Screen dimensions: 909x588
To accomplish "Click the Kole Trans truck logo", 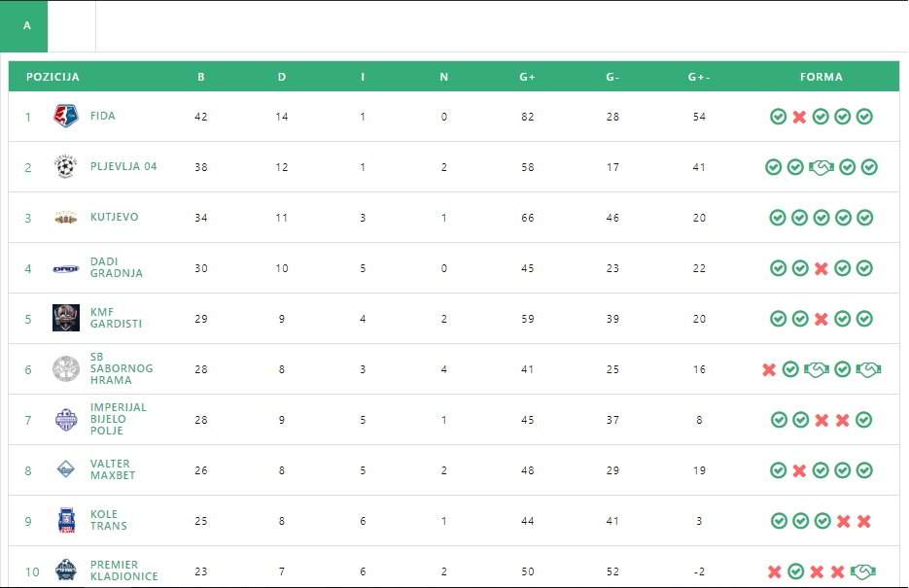I will coord(66,520).
